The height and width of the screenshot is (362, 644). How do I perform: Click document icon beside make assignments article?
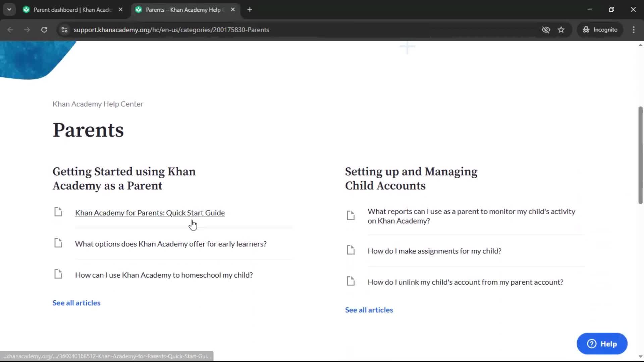351,250
